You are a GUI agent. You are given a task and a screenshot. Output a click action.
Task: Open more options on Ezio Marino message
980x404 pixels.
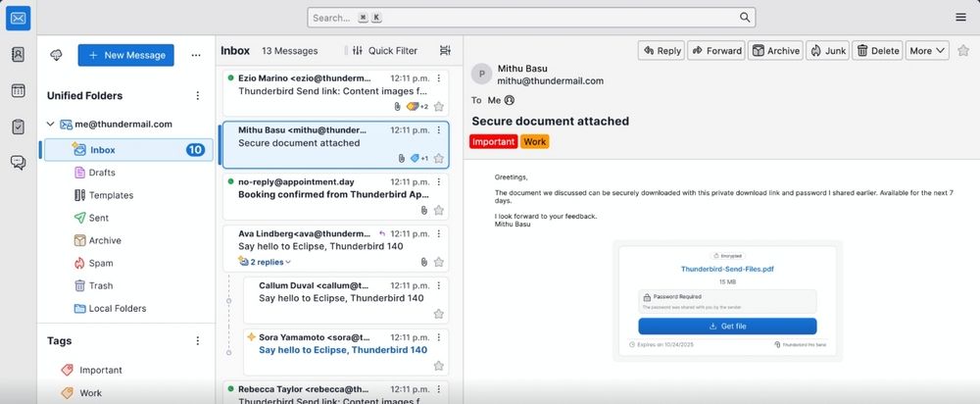click(439, 78)
